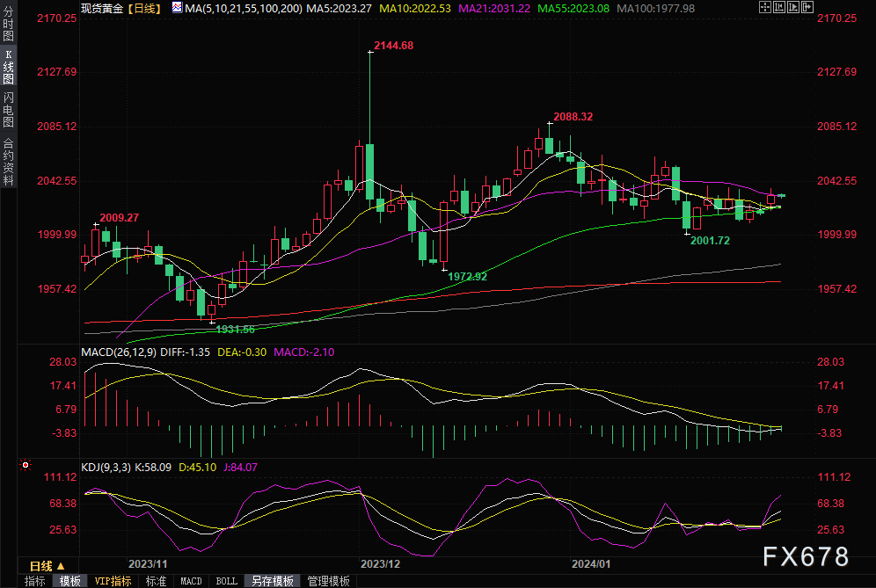The height and width of the screenshot is (588, 876).
Task: Open the 日线 period selector arrow
Action: pos(61,566)
